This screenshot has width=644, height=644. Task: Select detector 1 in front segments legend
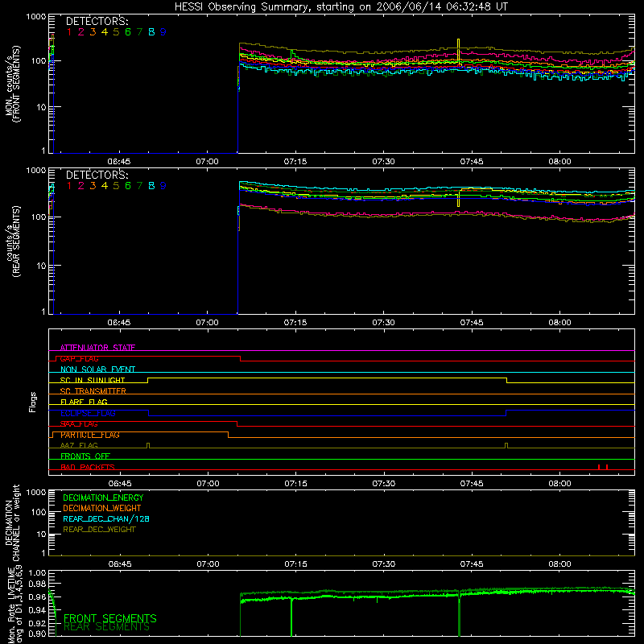pos(69,32)
